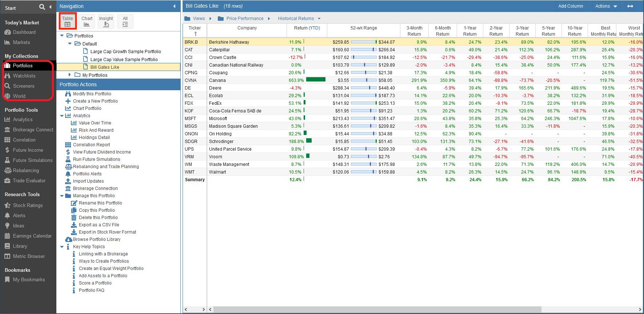Click Add Column button

point(571,6)
